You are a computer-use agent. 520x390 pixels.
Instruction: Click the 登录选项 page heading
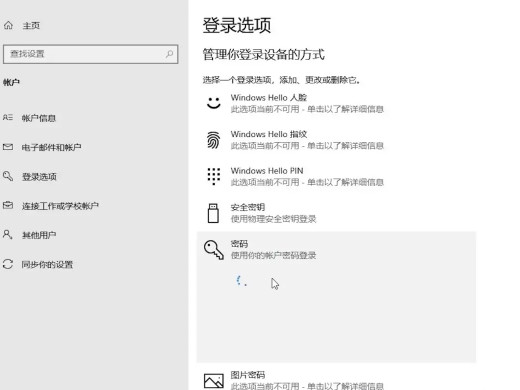237,25
